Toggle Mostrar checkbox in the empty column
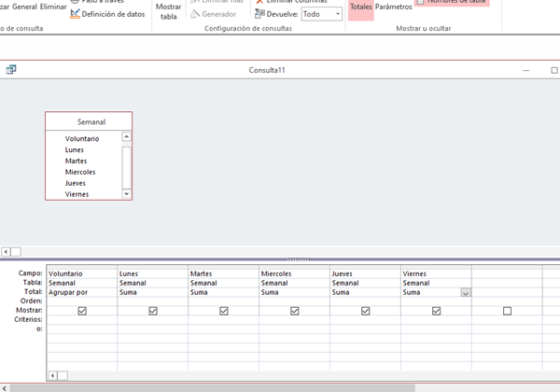This screenshot has height=392, width=560. tap(507, 311)
